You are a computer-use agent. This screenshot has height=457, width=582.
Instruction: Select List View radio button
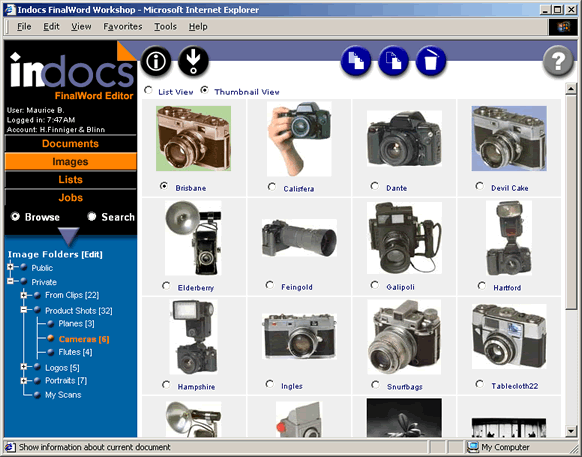(x=148, y=90)
